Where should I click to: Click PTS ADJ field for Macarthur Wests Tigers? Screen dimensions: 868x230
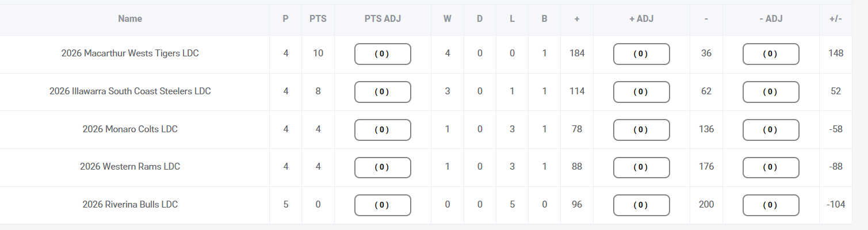click(x=383, y=53)
